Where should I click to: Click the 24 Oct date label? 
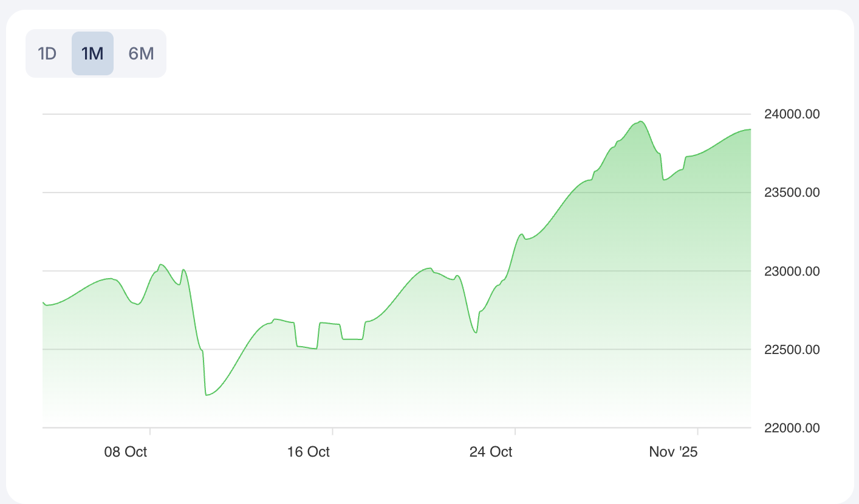coord(491,452)
